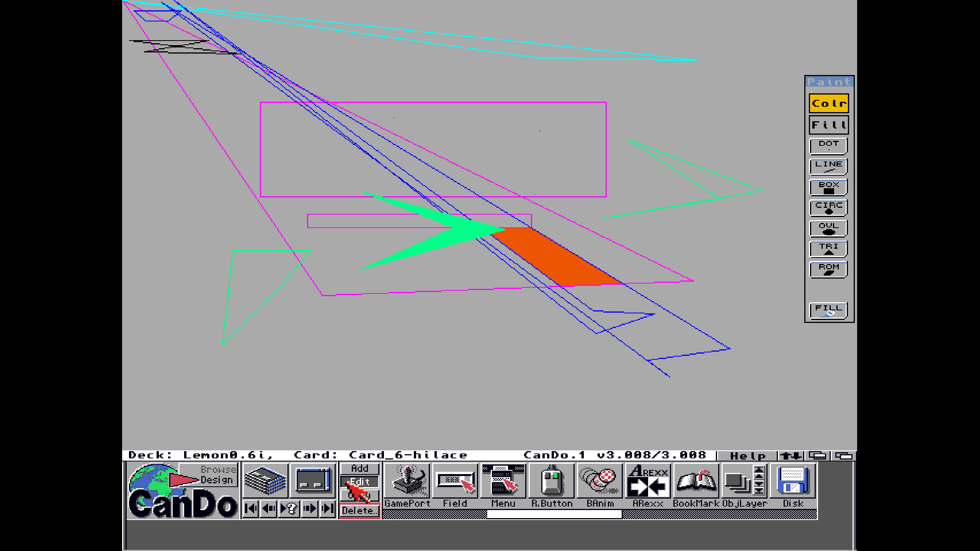Select the OVL oval tool
The height and width of the screenshot is (551, 980).
tap(828, 228)
